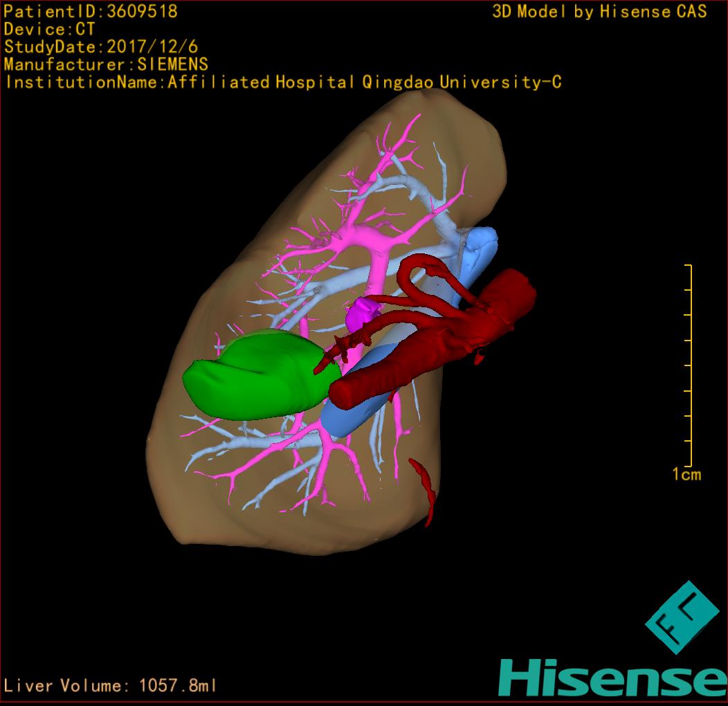Select the Liver Volume 1057.8ml readout
The height and width of the screenshot is (706, 728).
click(x=111, y=686)
